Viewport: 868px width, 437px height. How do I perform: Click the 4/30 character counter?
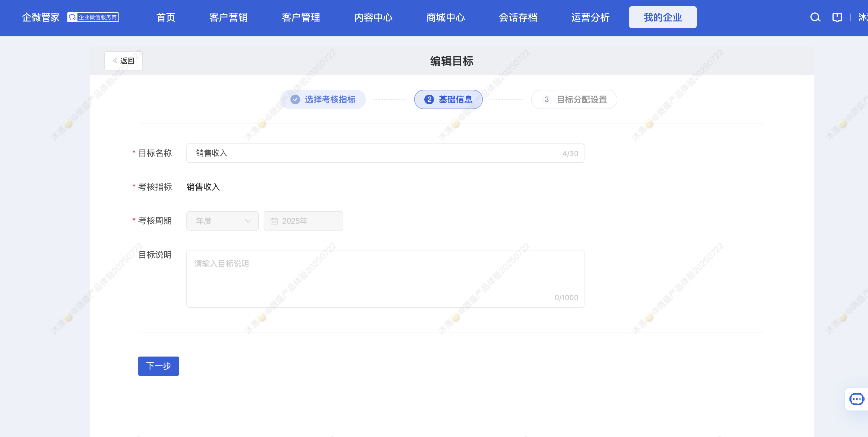pyautogui.click(x=570, y=153)
